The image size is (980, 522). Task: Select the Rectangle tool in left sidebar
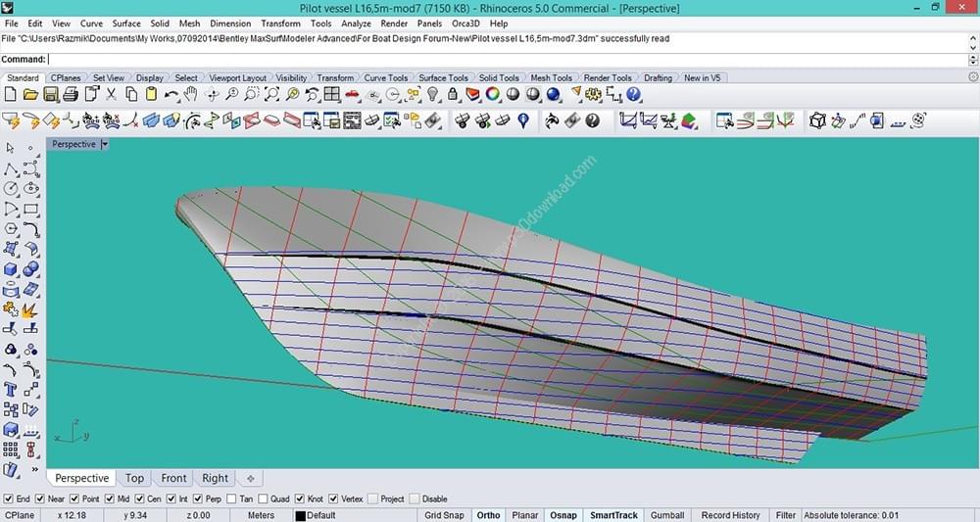[x=30, y=209]
